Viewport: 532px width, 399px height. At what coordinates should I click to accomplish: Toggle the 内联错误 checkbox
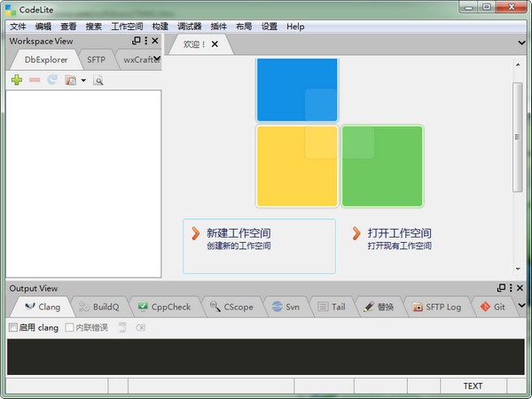(69, 327)
